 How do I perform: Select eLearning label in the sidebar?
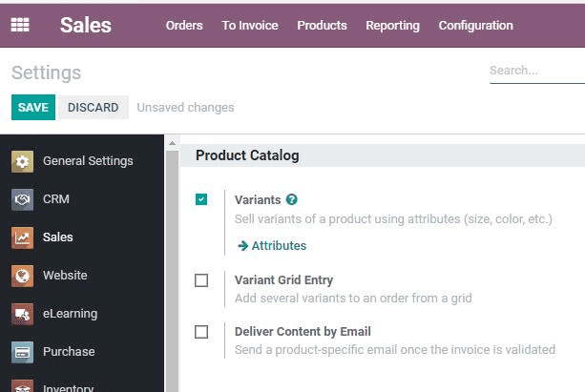pyautogui.click(x=70, y=314)
